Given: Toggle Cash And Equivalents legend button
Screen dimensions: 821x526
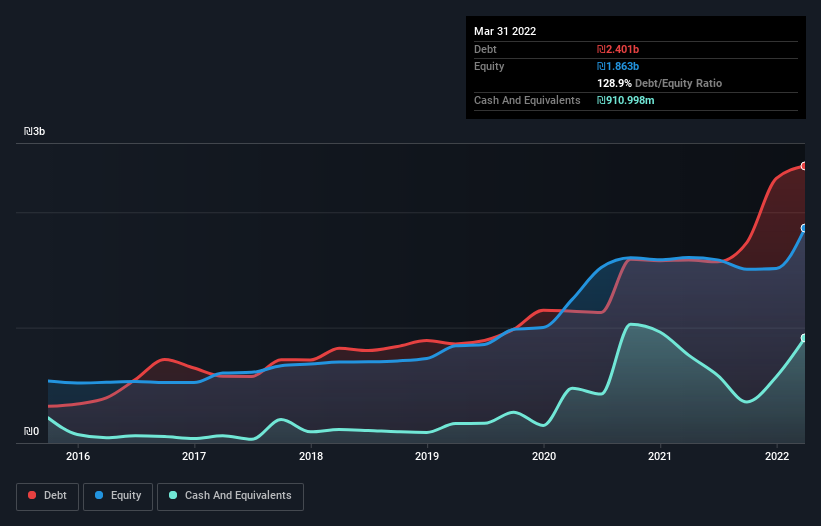Looking at the screenshot, I should pyautogui.click(x=230, y=496).
